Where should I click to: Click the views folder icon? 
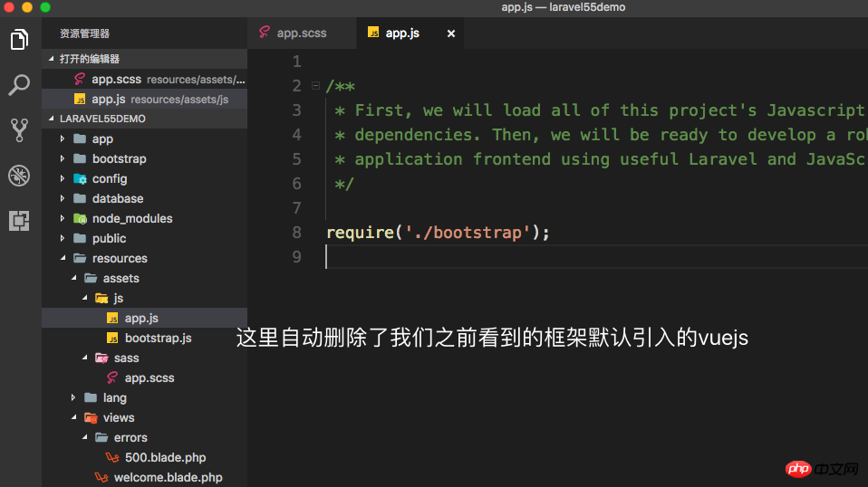(91, 418)
